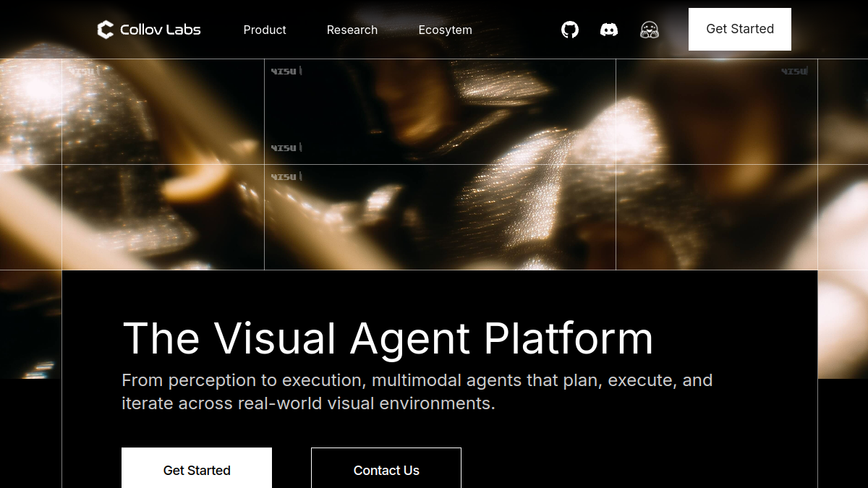Open the Research menu
868x488 pixels.
[352, 30]
